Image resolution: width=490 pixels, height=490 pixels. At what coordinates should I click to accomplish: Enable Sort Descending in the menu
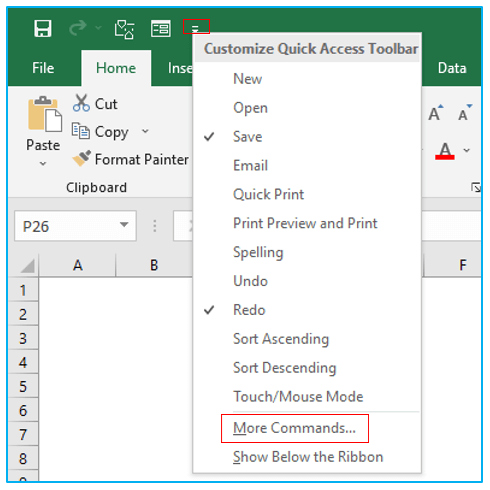pyautogui.click(x=307, y=368)
